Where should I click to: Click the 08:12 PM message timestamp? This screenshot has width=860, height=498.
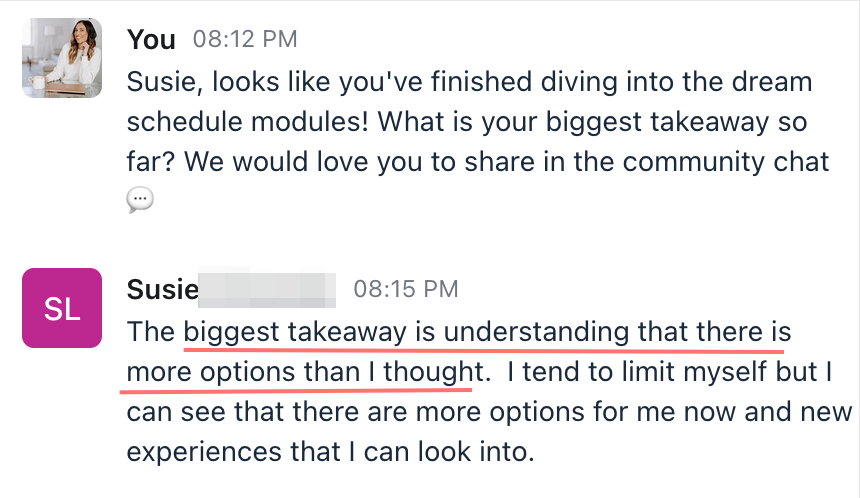click(x=245, y=40)
